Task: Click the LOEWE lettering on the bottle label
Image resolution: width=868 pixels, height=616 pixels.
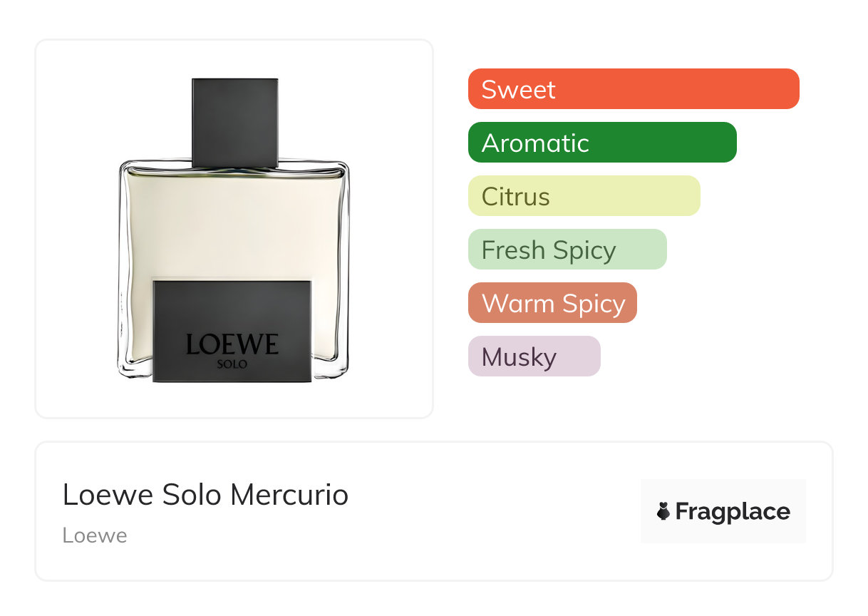Action: 232,344
